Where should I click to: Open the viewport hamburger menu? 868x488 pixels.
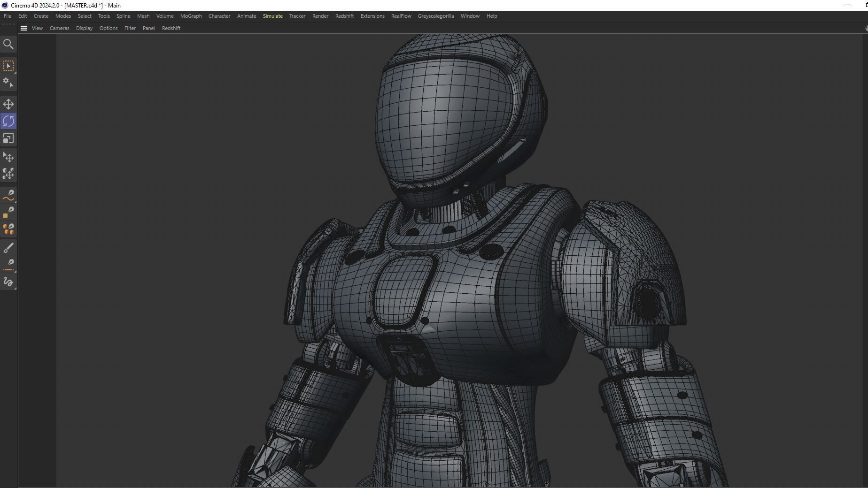point(24,28)
